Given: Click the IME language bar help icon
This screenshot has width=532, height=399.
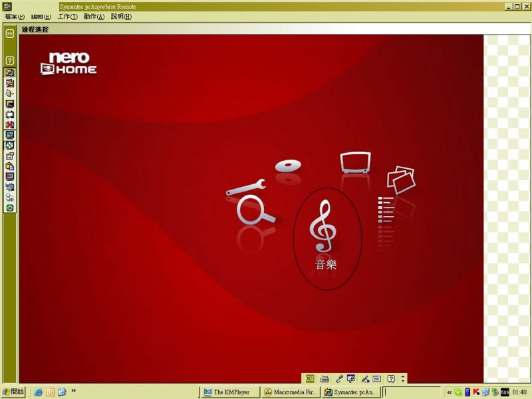Looking at the screenshot, I should click(391, 378).
